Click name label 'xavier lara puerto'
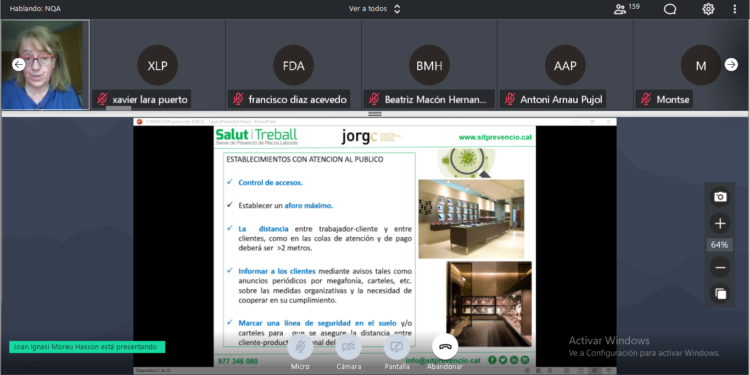 coord(150,99)
